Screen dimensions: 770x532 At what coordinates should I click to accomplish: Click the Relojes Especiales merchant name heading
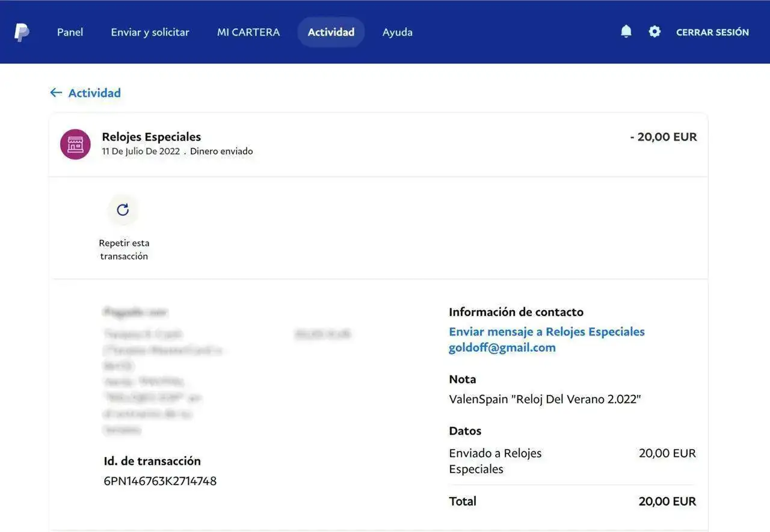pyautogui.click(x=152, y=137)
